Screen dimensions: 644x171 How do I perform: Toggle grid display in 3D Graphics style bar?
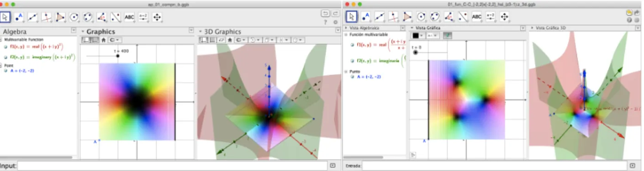click(x=212, y=40)
